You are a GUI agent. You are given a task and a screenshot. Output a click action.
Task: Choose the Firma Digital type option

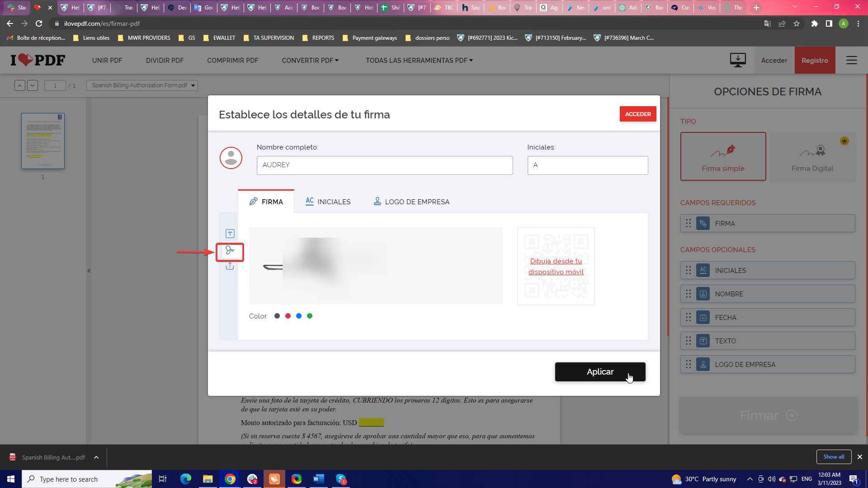coord(812,156)
